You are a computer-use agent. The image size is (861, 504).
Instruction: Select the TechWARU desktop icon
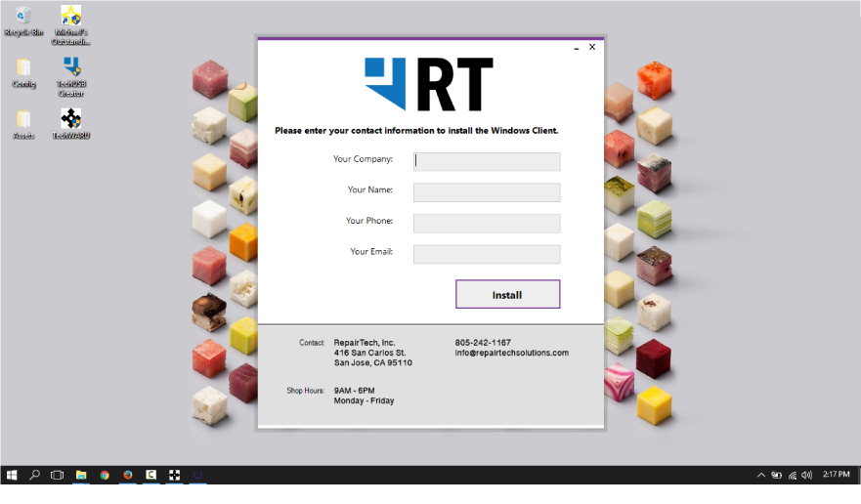coord(71,124)
